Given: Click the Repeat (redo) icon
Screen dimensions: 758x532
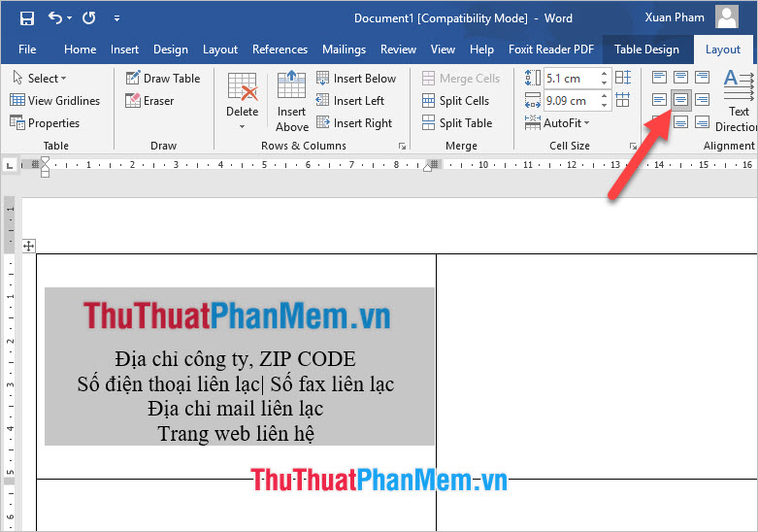Looking at the screenshot, I should tap(89, 18).
